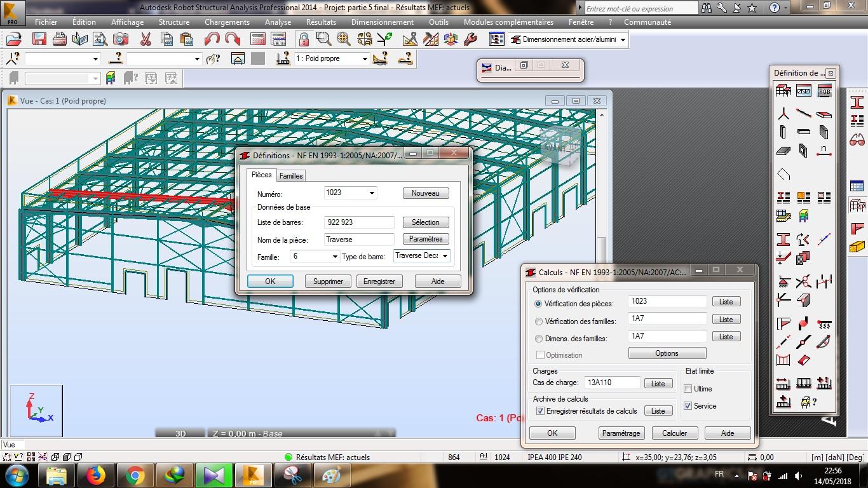This screenshot has width=868, height=488.
Task: Expand the Numéro 1023 dropdown
Action: click(372, 193)
